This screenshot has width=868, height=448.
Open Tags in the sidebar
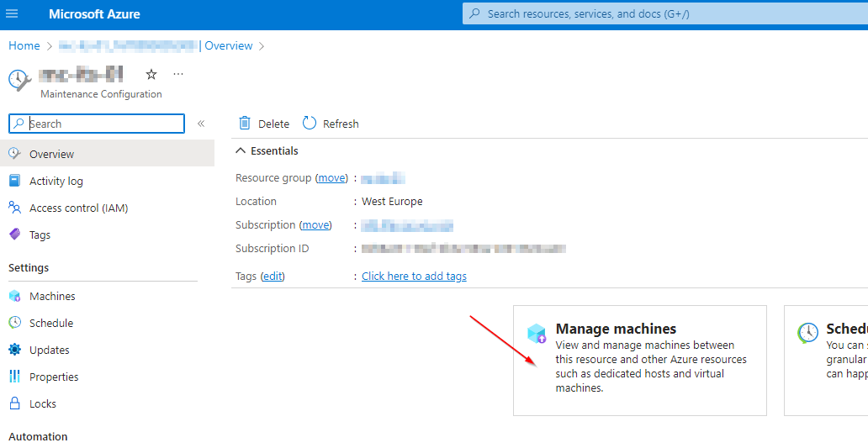coord(40,235)
